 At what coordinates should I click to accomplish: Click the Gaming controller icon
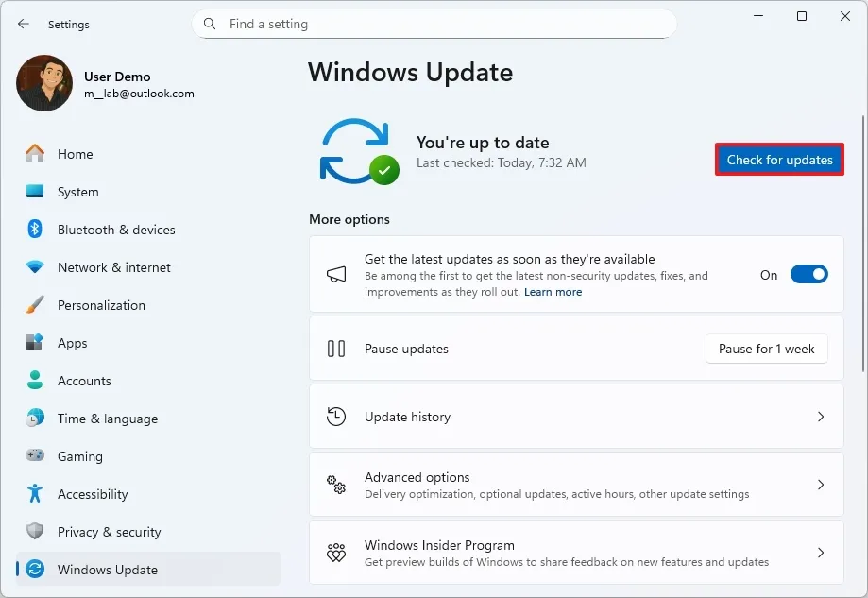click(x=35, y=456)
